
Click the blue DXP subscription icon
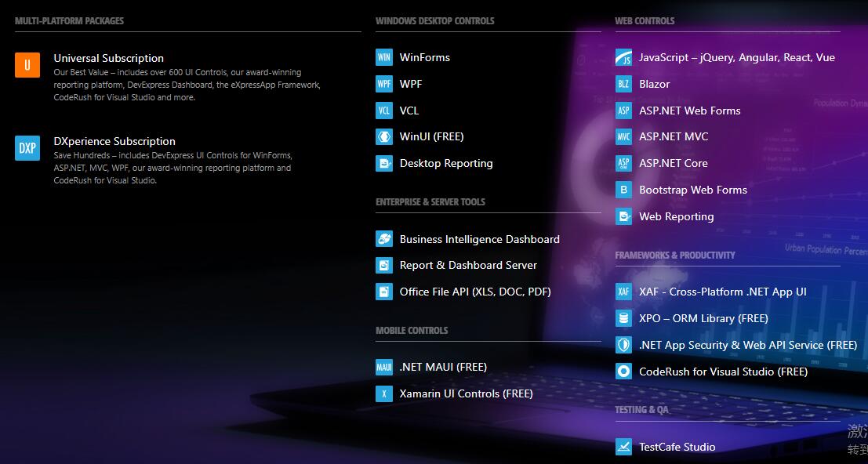pos(27,148)
